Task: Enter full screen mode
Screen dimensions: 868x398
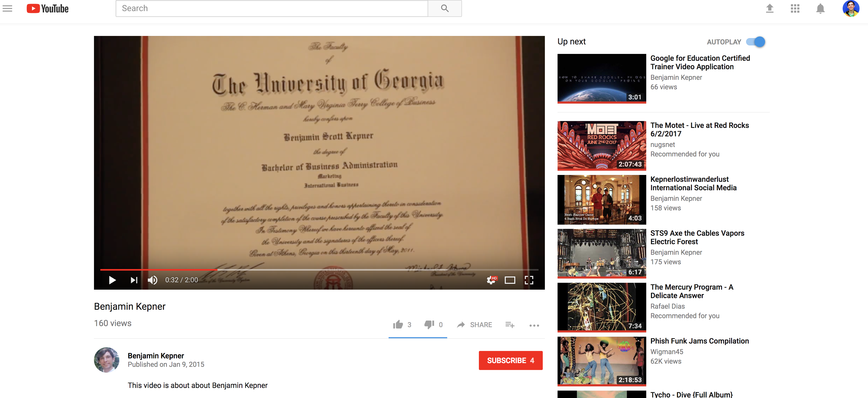Action: pyautogui.click(x=529, y=280)
